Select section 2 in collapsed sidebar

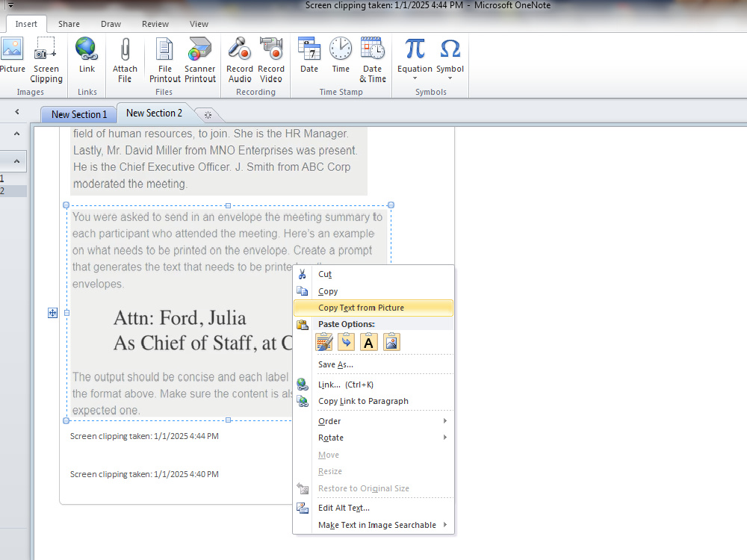(x=13, y=191)
